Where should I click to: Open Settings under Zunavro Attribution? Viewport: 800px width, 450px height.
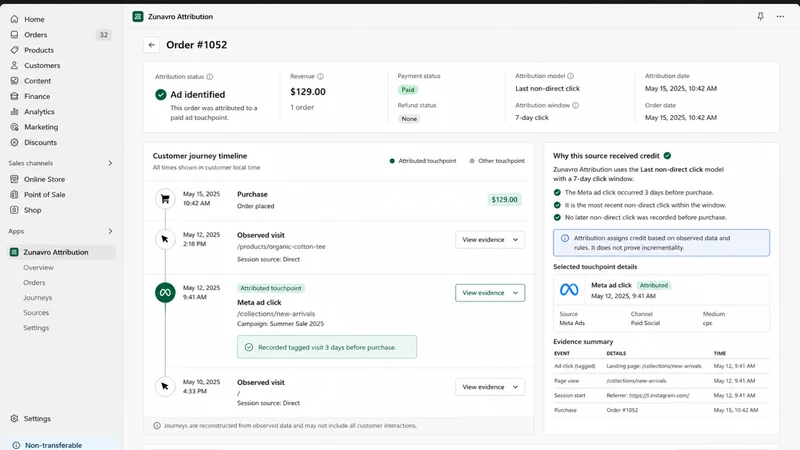(x=36, y=328)
